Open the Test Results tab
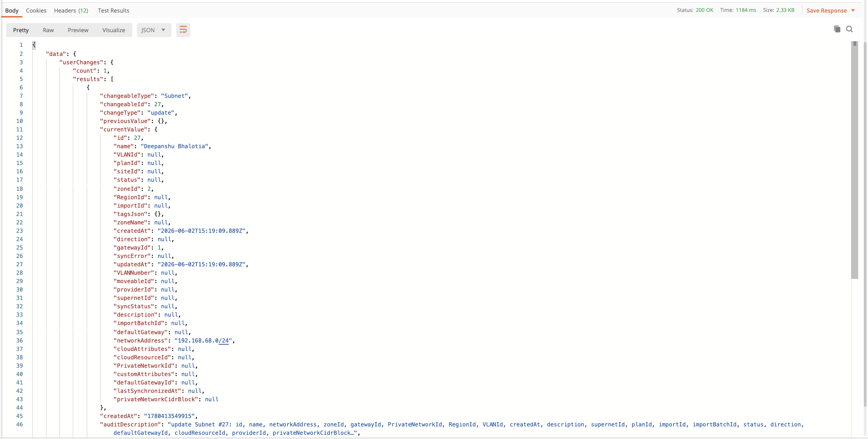The image size is (868, 439). coord(113,10)
